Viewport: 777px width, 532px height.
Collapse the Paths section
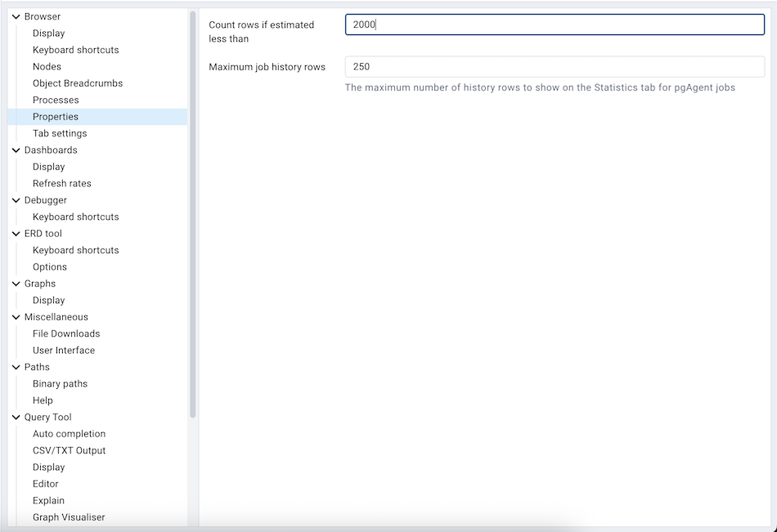(15, 366)
